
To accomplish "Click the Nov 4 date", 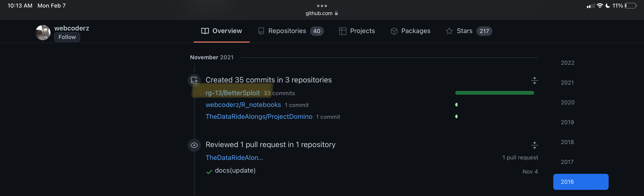I will (x=530, y=171).
